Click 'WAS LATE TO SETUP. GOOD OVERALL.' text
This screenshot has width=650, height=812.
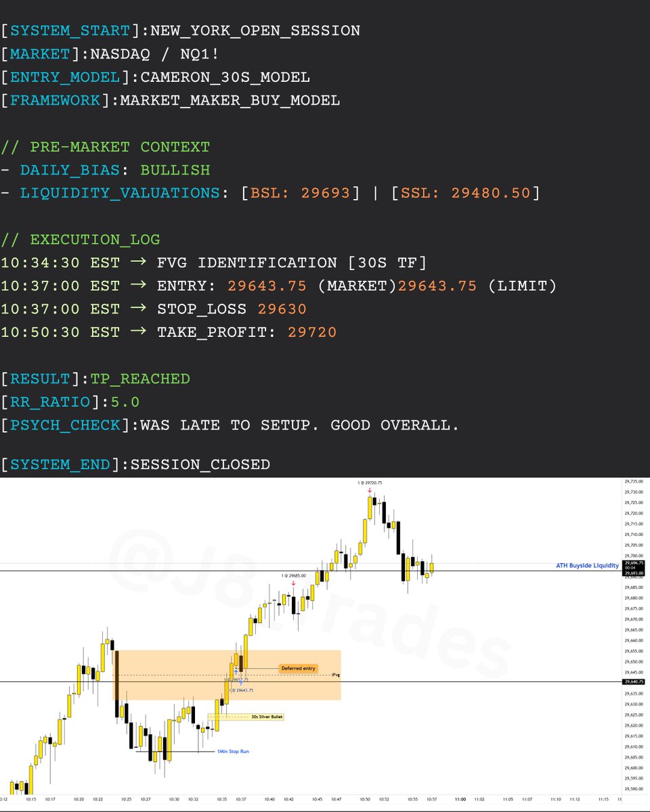coord(300,425)
